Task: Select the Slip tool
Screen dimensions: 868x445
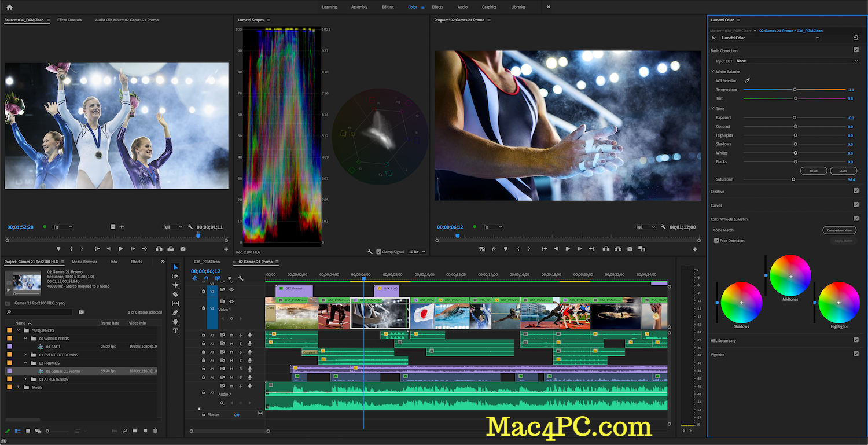Action: [176, 303]
